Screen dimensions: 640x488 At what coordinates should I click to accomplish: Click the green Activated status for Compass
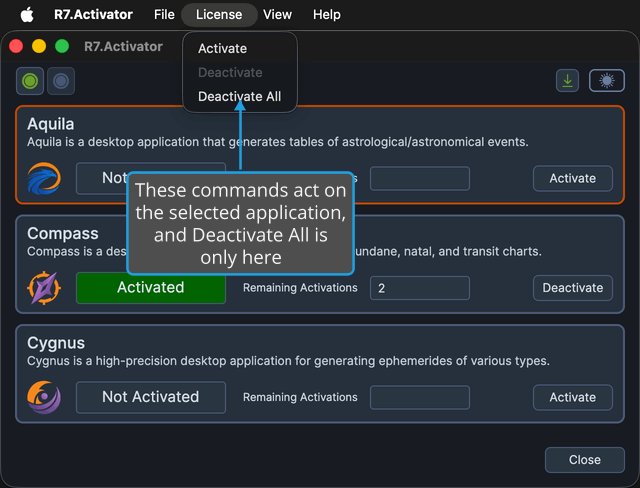(151, 288)
